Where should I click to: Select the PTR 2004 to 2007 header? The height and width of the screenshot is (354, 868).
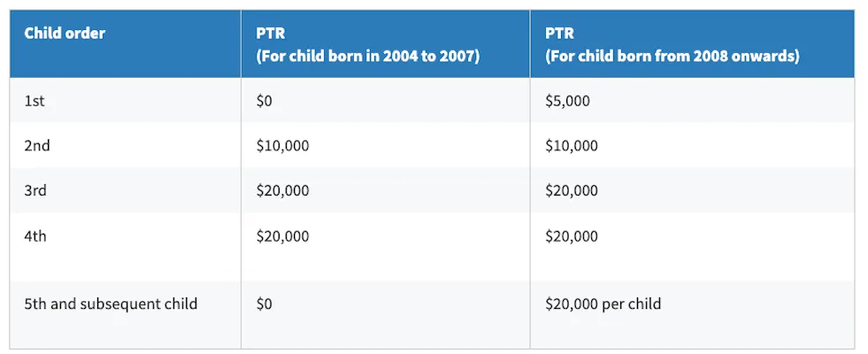pos(367,44)
